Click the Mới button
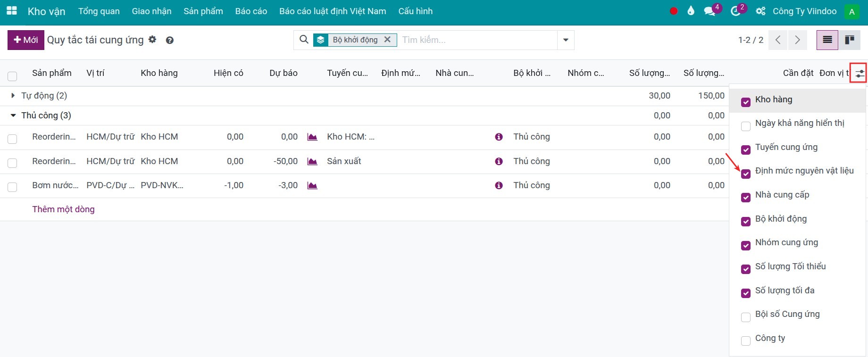Image resolution: width=868 pixels, height=357 pixels. point(26,40)
